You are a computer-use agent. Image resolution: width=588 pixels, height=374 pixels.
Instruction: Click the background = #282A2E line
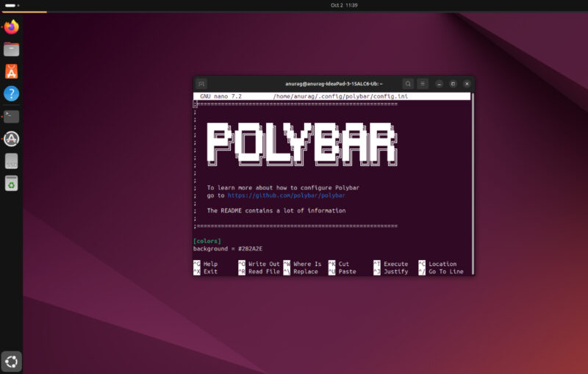228,249
